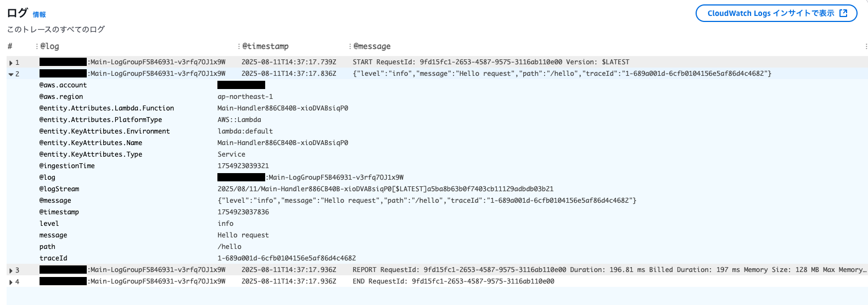Select the traceId field value

pos(287,258)
